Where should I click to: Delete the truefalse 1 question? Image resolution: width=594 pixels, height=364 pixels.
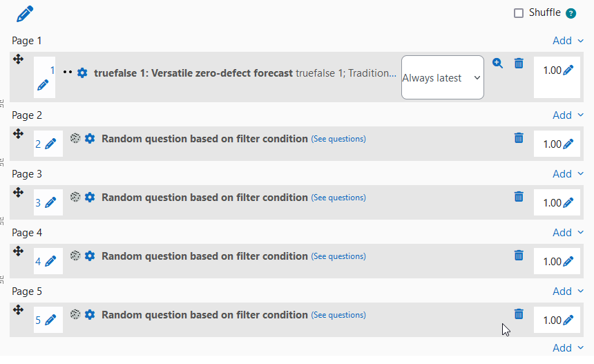[x=519, y=64]
